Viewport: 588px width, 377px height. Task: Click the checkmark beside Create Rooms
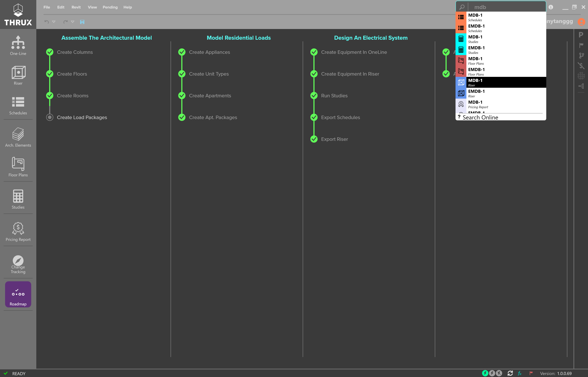pos(50,96)
